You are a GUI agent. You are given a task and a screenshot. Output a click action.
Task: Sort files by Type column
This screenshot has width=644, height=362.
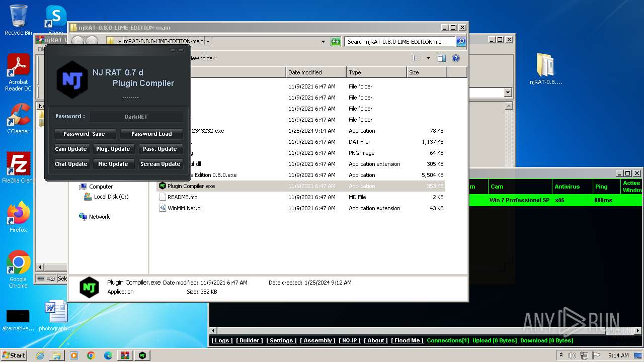376,72
